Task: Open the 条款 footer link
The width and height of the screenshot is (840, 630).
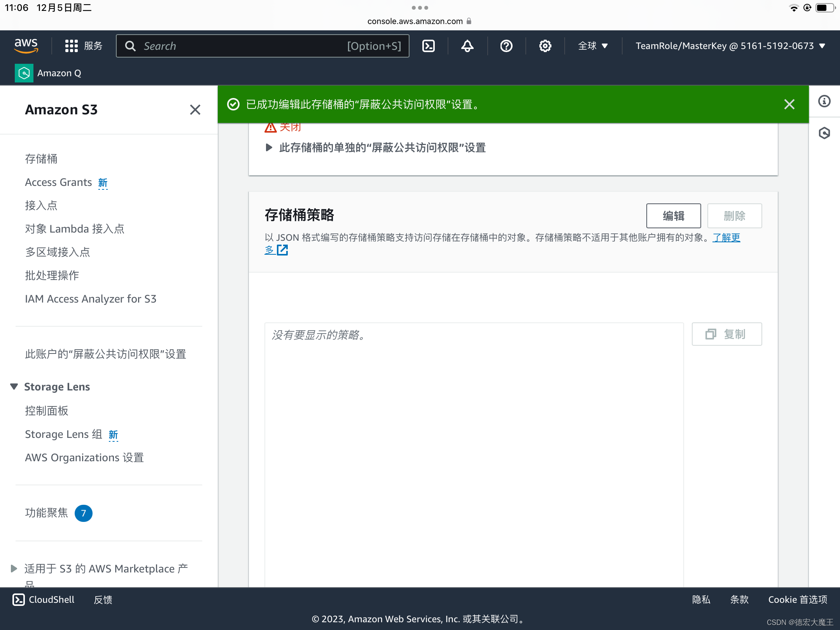Action: click(x=739, y=600)
